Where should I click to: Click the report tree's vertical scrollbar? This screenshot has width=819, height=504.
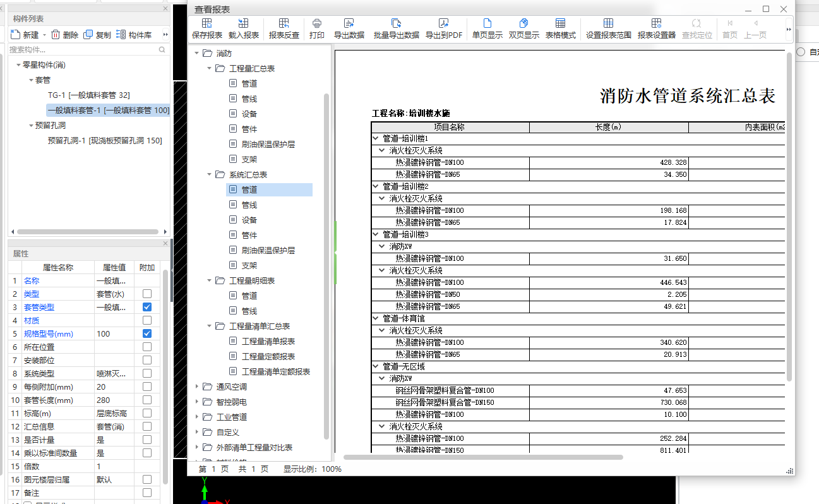(326, 265)
